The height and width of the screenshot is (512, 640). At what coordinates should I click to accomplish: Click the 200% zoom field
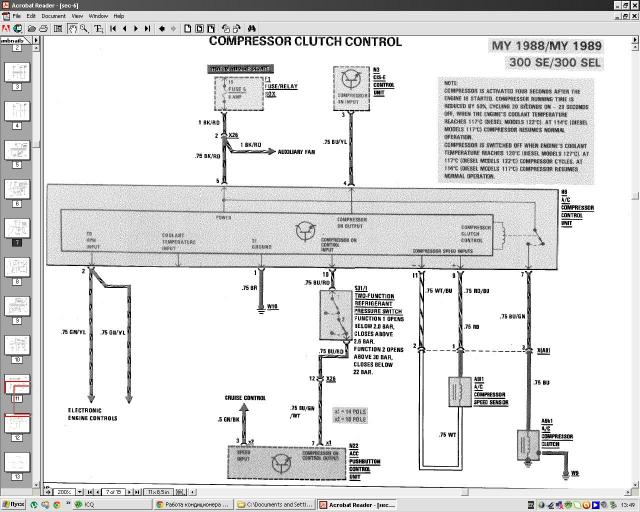coord(64,492)
